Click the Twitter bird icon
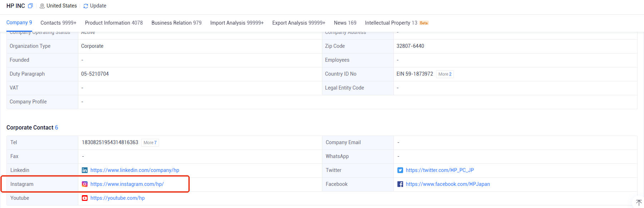The height and width of the screenshot is (208, 644). click(400, 170)
